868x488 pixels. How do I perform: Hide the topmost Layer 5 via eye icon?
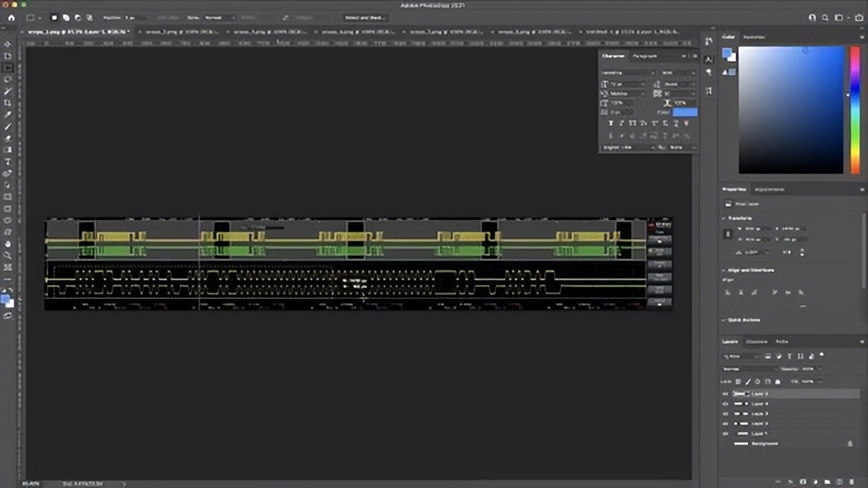[x=725, y=394]
